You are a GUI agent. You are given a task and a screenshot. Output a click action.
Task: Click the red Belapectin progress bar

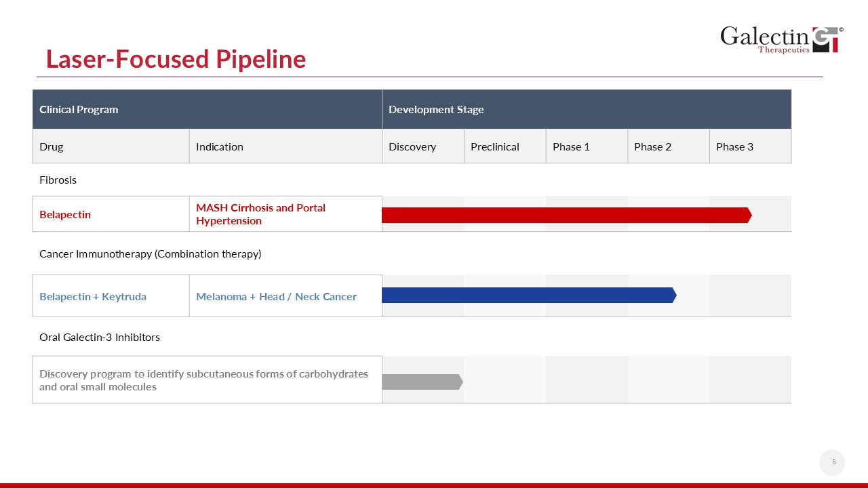click(566, 215)
